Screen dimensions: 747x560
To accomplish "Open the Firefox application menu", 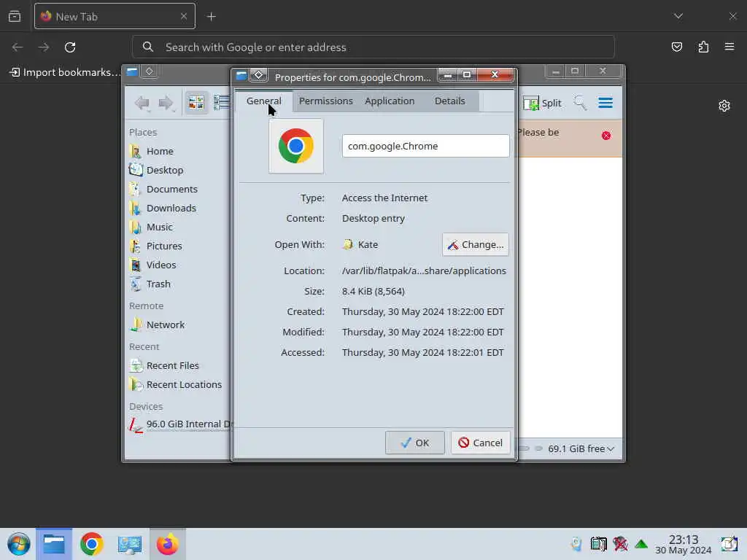I will click(x=729, y=47).
